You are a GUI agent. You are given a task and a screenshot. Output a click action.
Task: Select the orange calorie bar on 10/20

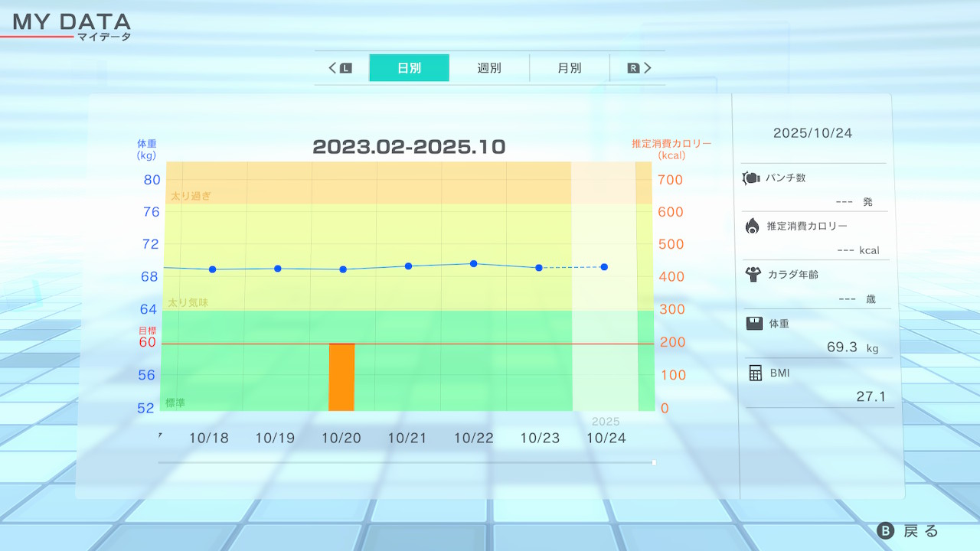click(341, 377)
